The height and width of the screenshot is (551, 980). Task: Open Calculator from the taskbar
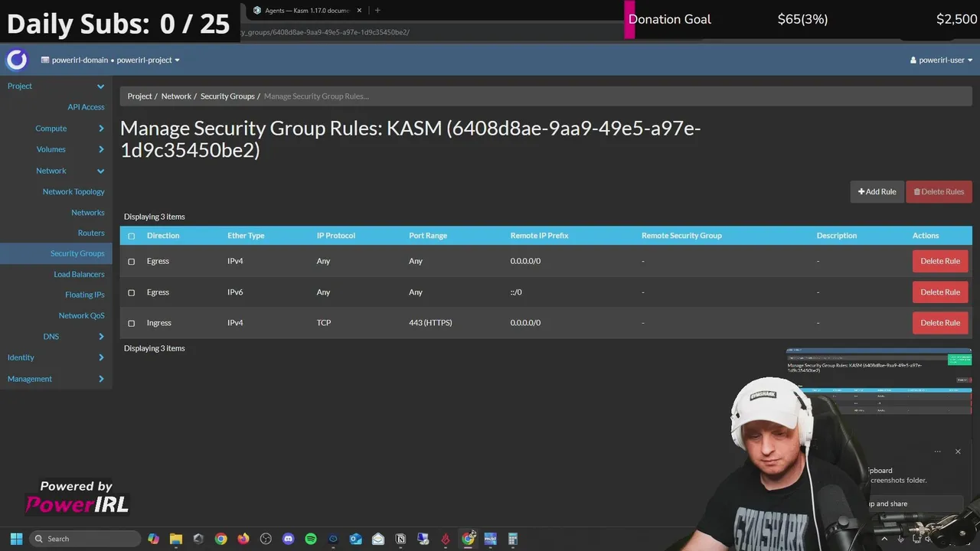513,539
